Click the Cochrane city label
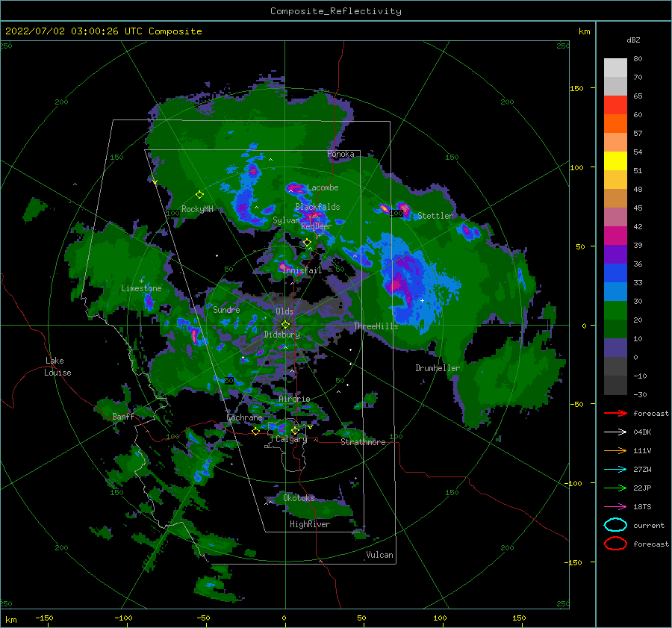 click(x=244, y=417)
